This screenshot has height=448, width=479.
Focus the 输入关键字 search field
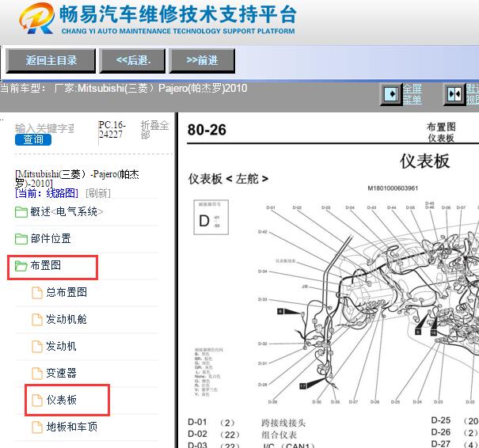tap(44, 128)
